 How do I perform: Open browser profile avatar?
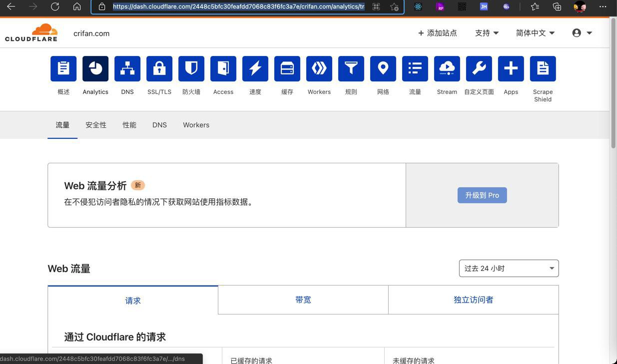[x=580, y=6]
